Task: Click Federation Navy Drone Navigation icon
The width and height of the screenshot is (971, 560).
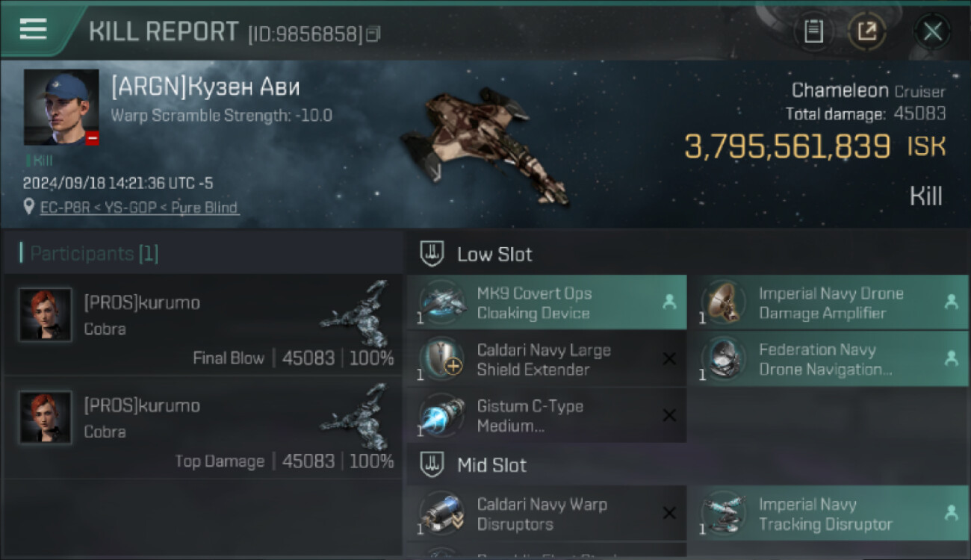Action: pyautogui.click(x=724, y=359)
